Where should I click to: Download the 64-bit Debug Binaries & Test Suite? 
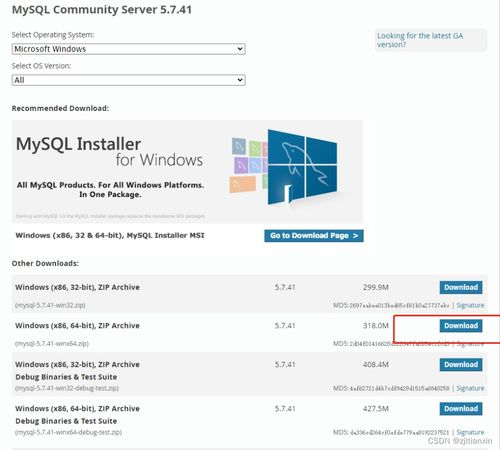tap(461, 409)
